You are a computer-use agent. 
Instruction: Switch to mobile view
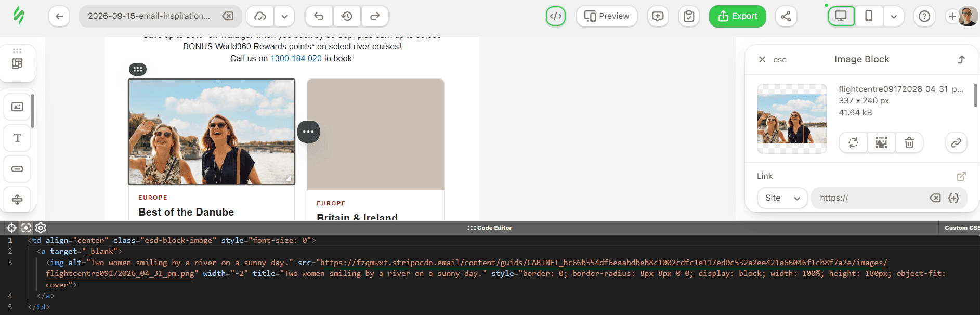(869, 16)
